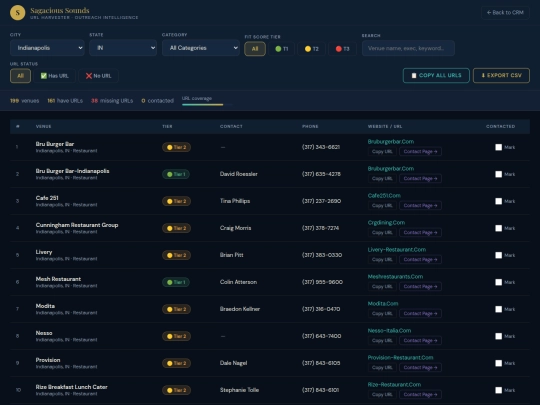Image resolution: width=540 pixels, height=405 pixels.
Task: Mark Bru Burger Bar-Indianapolis as contacted
Action: pos(498,174)
